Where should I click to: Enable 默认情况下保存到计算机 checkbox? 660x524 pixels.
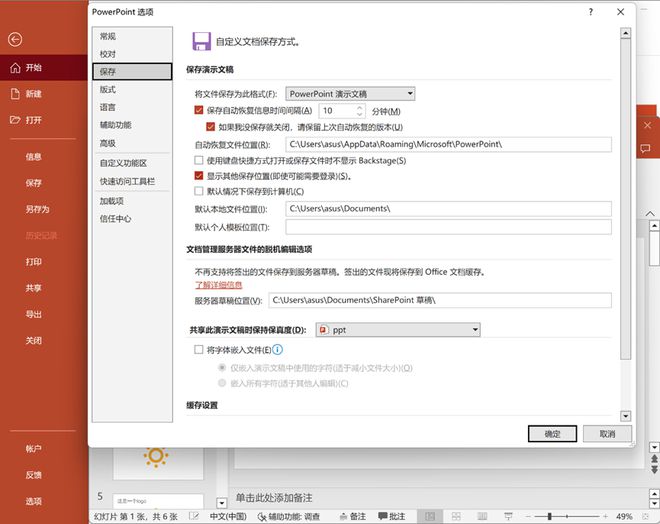(x=199, y=191)
